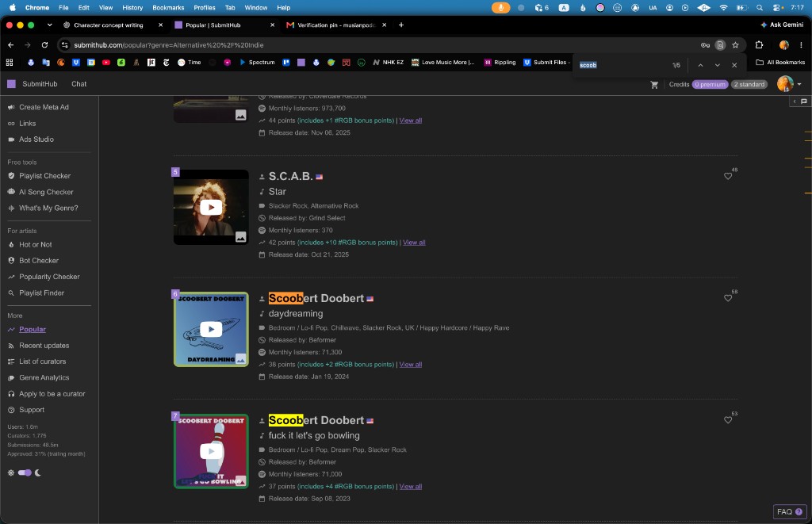The height and width of the screenshot is (524, 812).
Task: Click View all for S.C.A.B. points
Action: (414, 243)
